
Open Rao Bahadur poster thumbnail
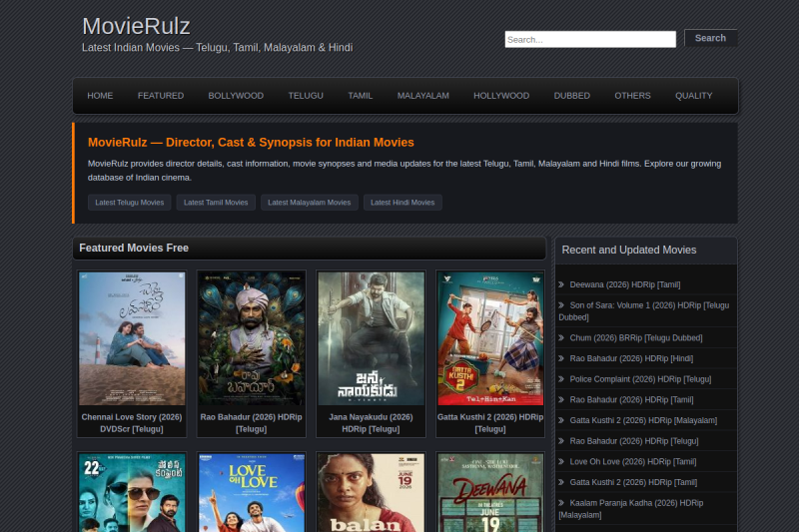(252, 338)
